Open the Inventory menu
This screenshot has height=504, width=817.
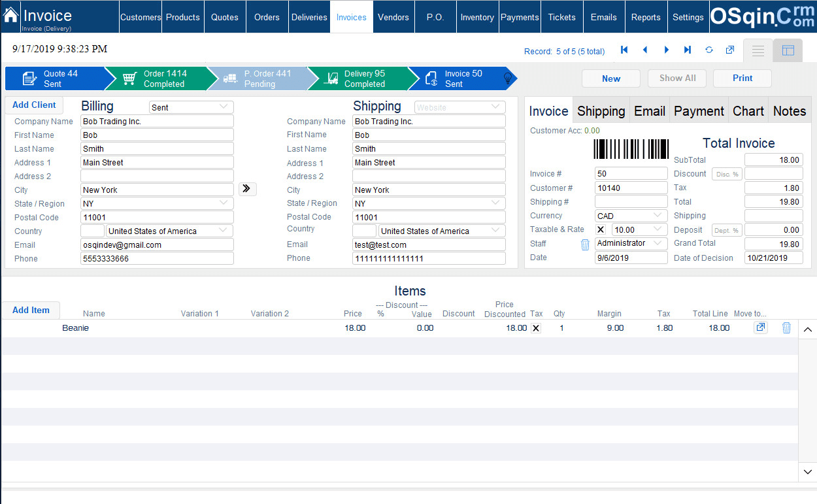(x=477, y=17)
